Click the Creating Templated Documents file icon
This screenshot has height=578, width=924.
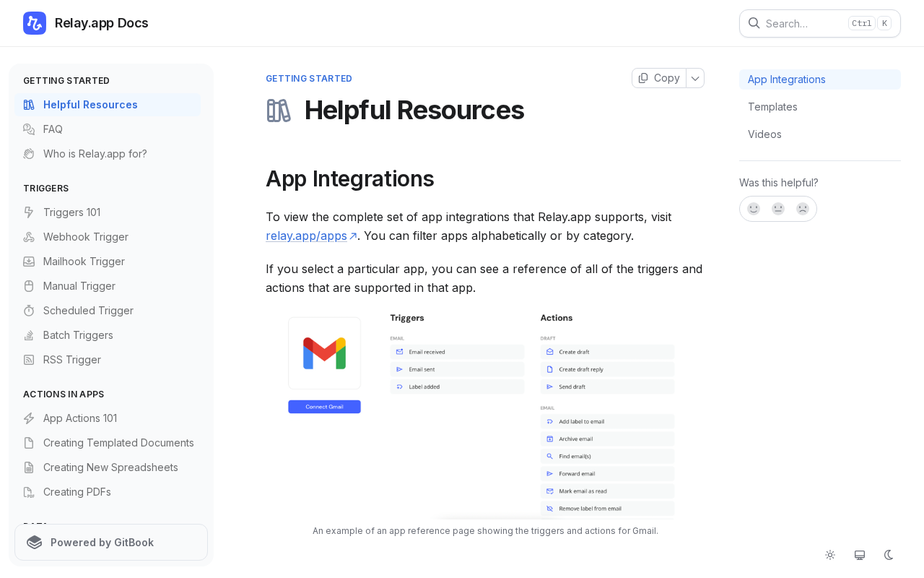click(x=29, y=443)
